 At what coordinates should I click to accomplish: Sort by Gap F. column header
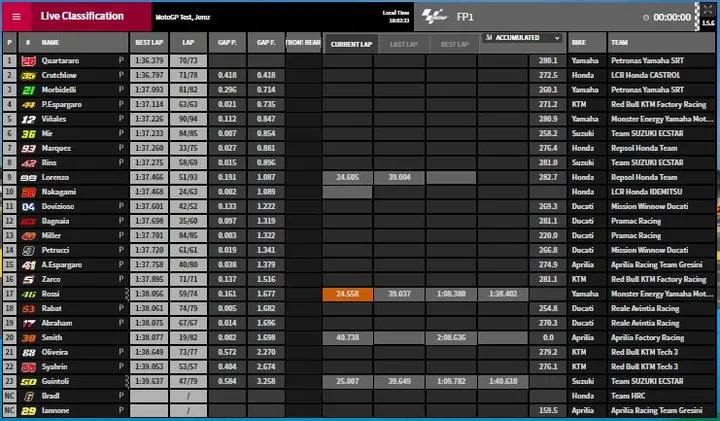point(266,43)
